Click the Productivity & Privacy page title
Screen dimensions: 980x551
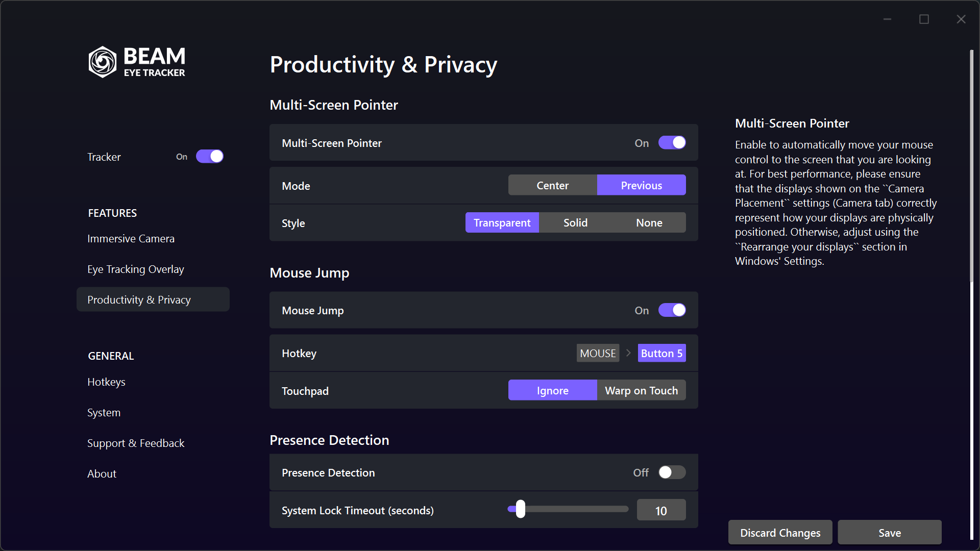point(383,65)
